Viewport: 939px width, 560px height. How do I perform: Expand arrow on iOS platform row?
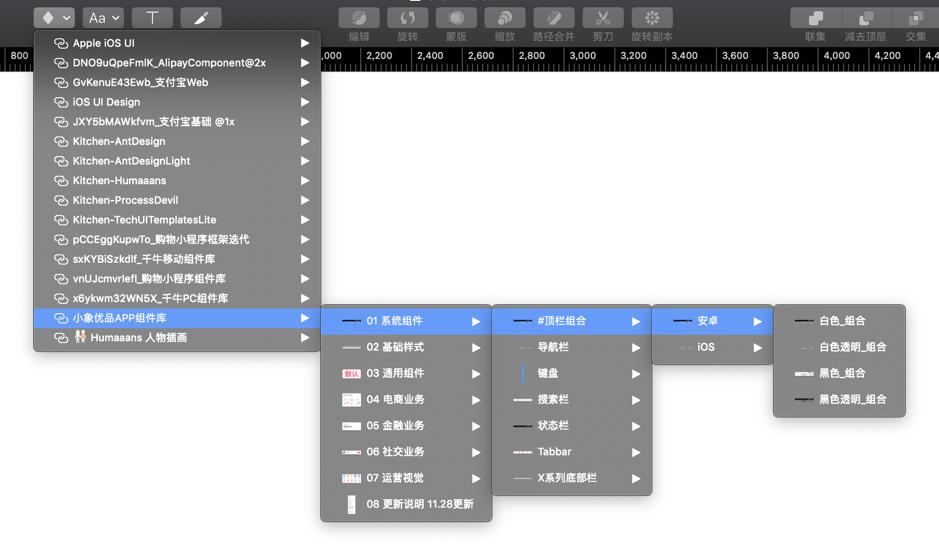pos(758,348)
